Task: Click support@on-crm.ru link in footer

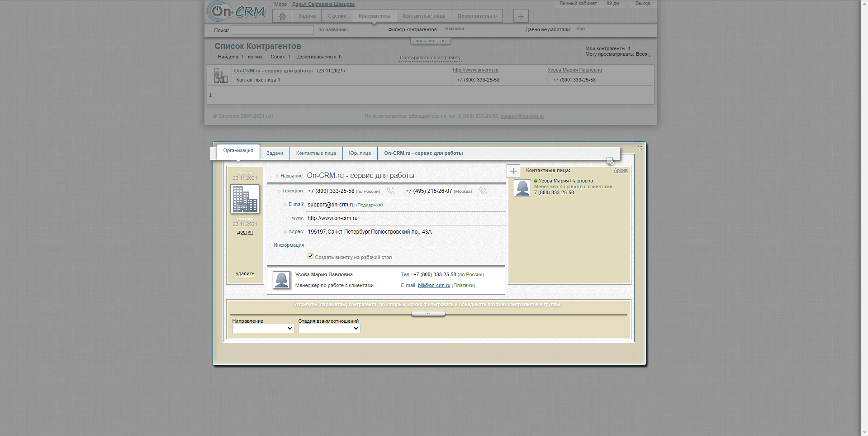Action: (522, 116)
